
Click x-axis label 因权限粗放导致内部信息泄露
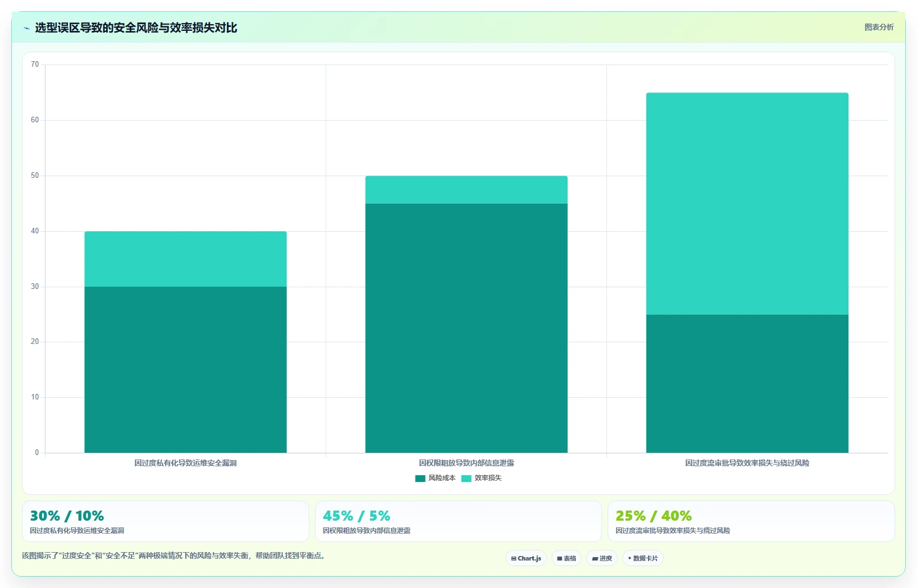click(466, 463)
